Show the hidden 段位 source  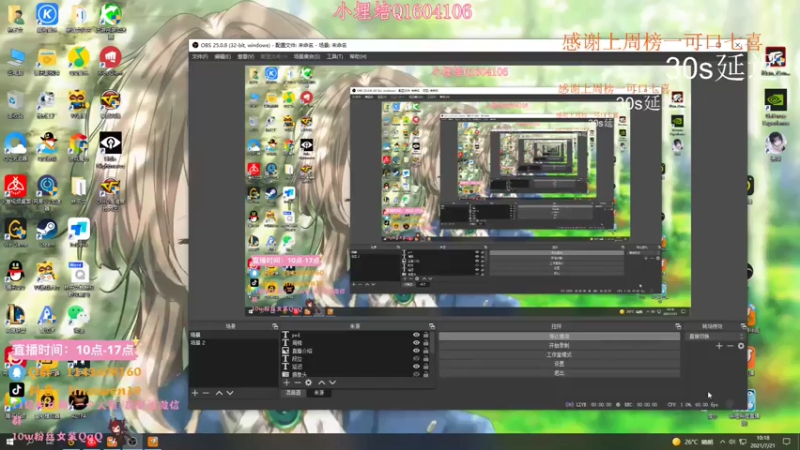click(x=416, y=359)
